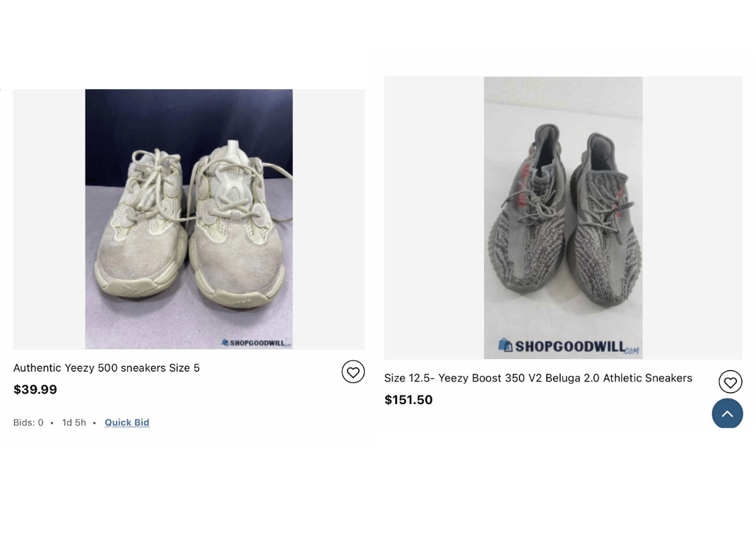Viewport: 756px width, 537px height.
Task: Click the small ShopGoodwill bag icon on the Yeezy 500 photo
Action: coord(225,343)
